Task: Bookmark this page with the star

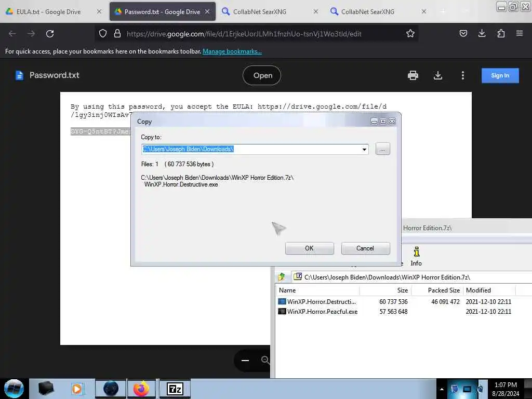Action: [410, 34]
